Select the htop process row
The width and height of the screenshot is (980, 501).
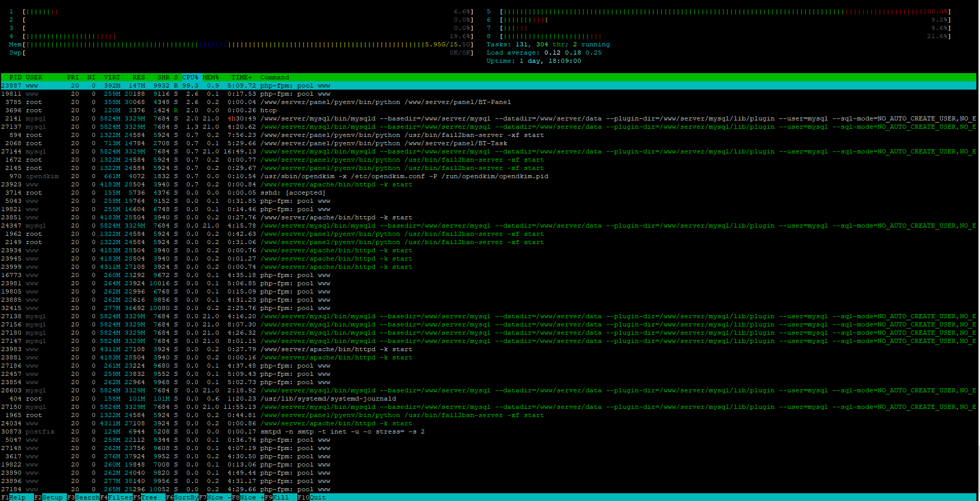click(268, 110)
